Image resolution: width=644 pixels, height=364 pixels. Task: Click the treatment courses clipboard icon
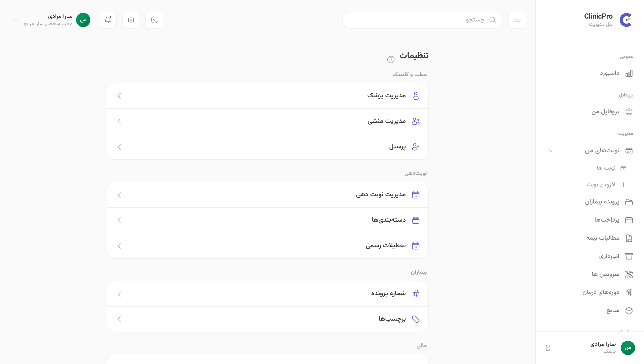click(629, 292)
